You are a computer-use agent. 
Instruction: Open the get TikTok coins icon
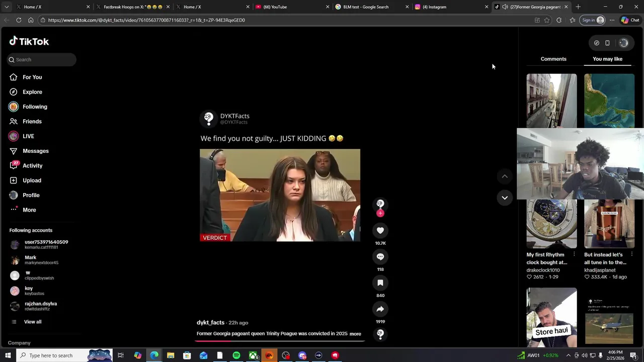597,43
